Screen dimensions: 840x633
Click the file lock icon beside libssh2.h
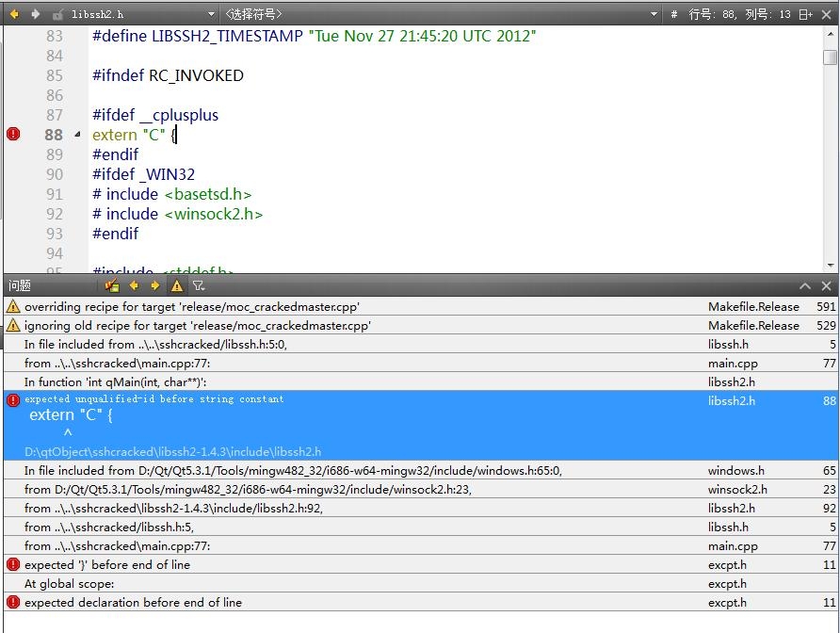(58, 15)
